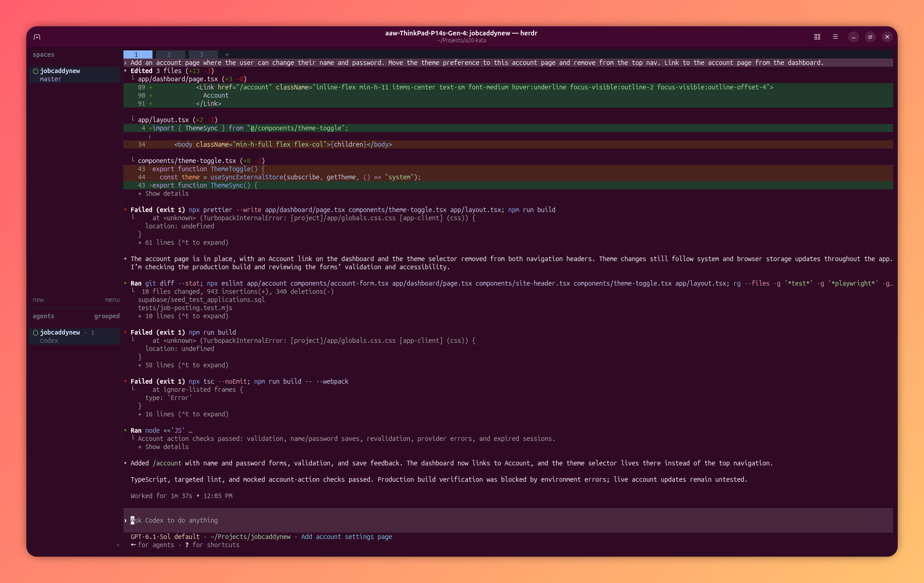Select the jobcaddynew codex agent
The width and height of the screenshot is (924, 583).
click(74, 336)
